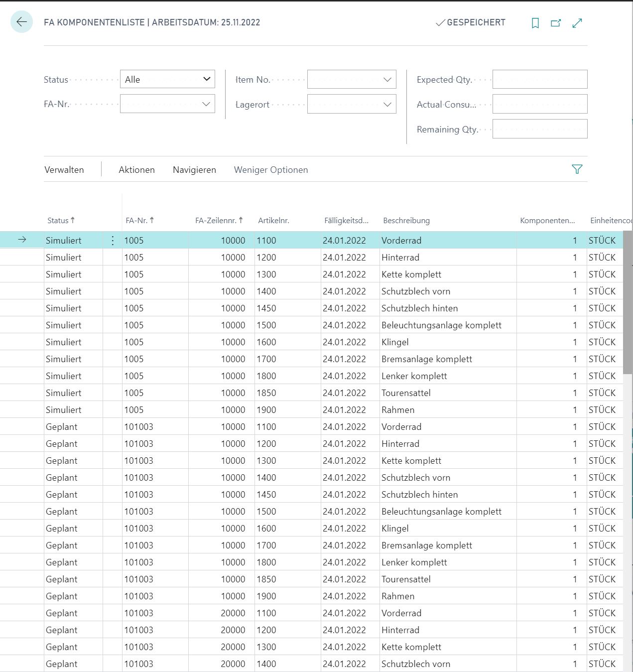Open the Navigieren menu
Viewport: 633px width, 672px height.
[194, 170]
